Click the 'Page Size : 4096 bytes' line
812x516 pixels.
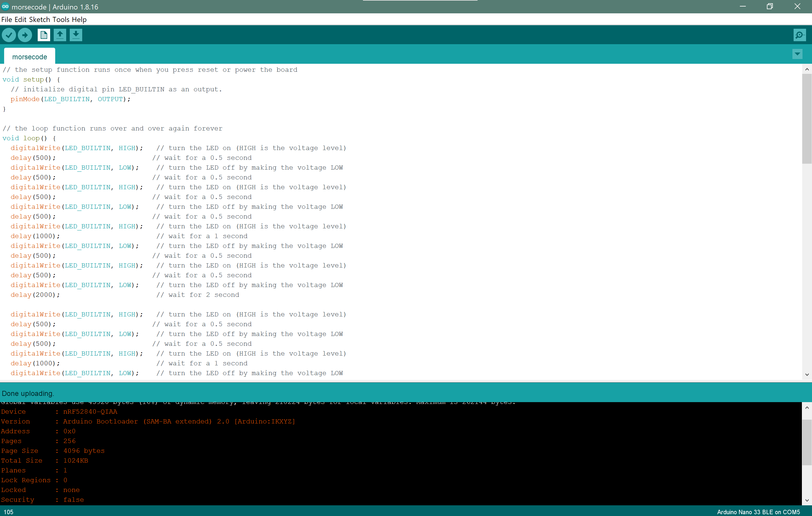click(x=53, y=451)
